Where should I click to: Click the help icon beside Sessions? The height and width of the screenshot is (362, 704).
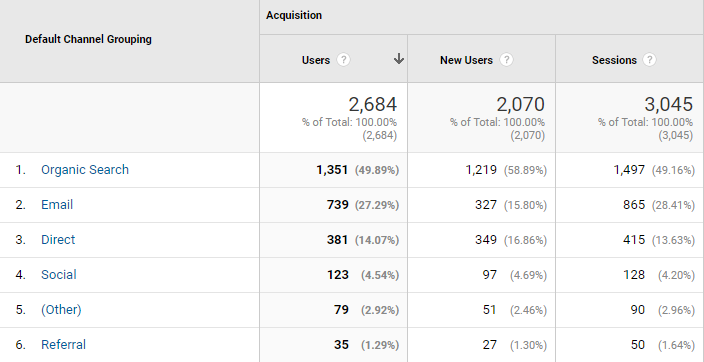pyautogui.click(x=649, y=60)
